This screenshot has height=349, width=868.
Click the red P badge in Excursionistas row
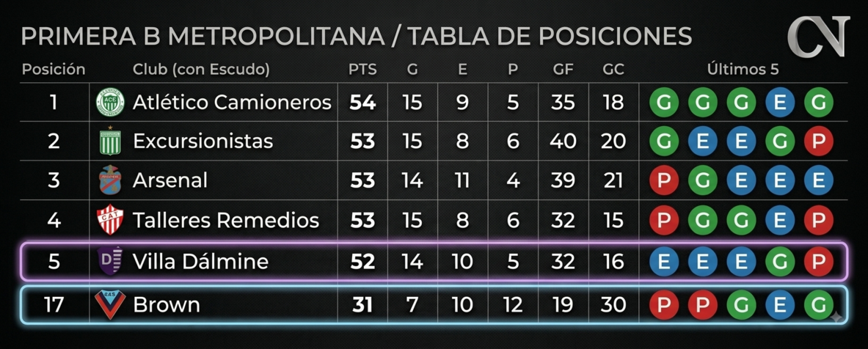pos(819,141)
